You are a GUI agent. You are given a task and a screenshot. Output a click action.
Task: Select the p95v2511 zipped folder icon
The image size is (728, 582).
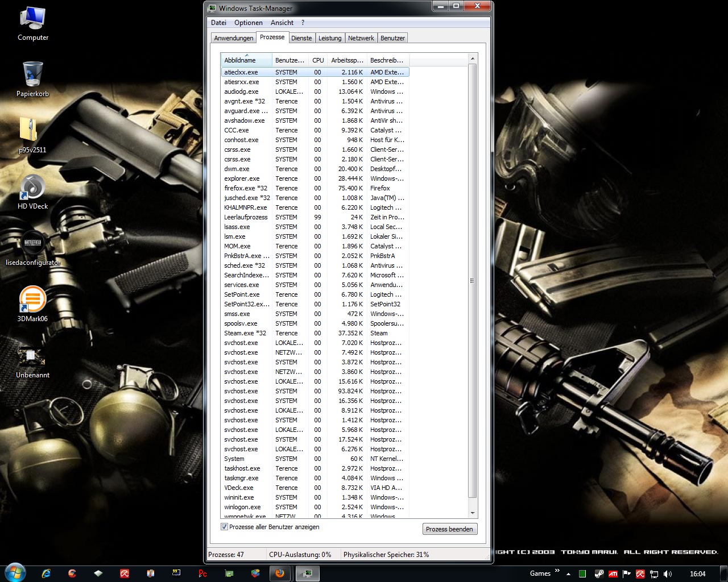coord(32,135)
